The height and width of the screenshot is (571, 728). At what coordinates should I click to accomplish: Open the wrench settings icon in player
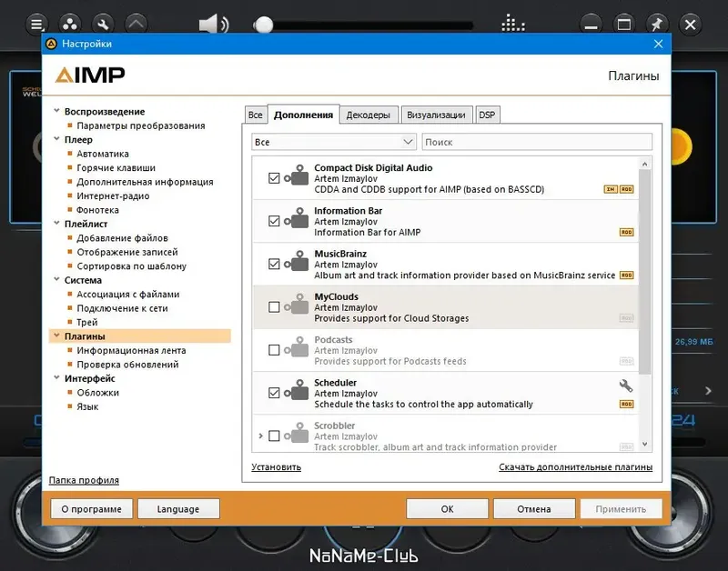pyautogui.click(x=103, y=25)
